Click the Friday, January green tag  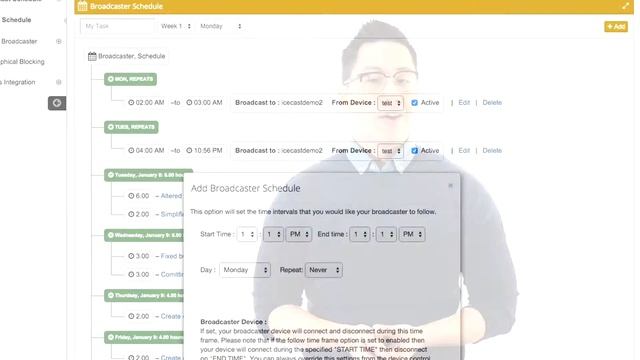click(x=144, y=337)
